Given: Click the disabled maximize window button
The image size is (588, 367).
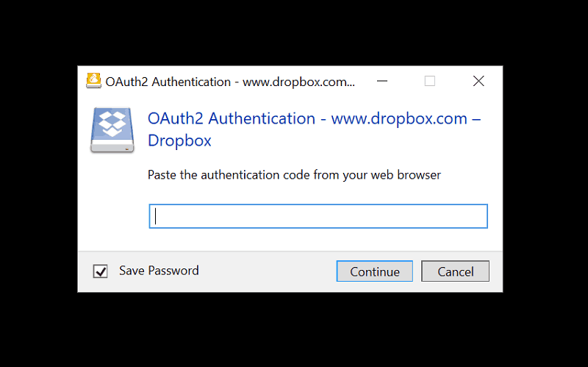Looking at the screenshot, I should [430, 81].
